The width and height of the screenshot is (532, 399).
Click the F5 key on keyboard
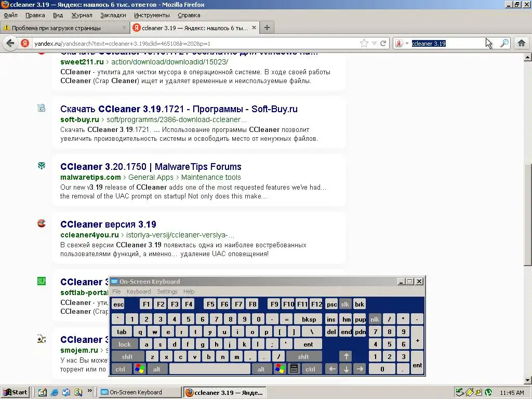[x=211, y=304]
